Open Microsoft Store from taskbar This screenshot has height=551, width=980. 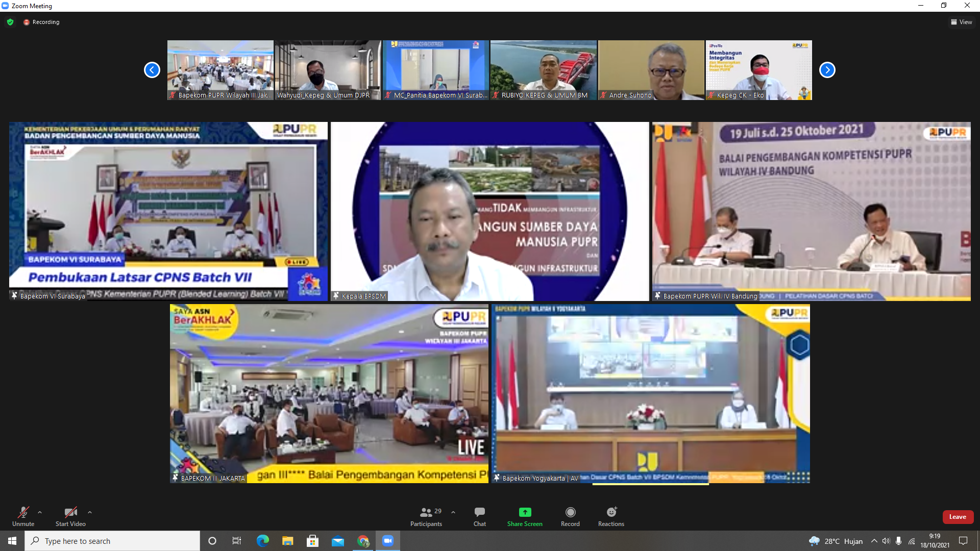pos(312,541)
